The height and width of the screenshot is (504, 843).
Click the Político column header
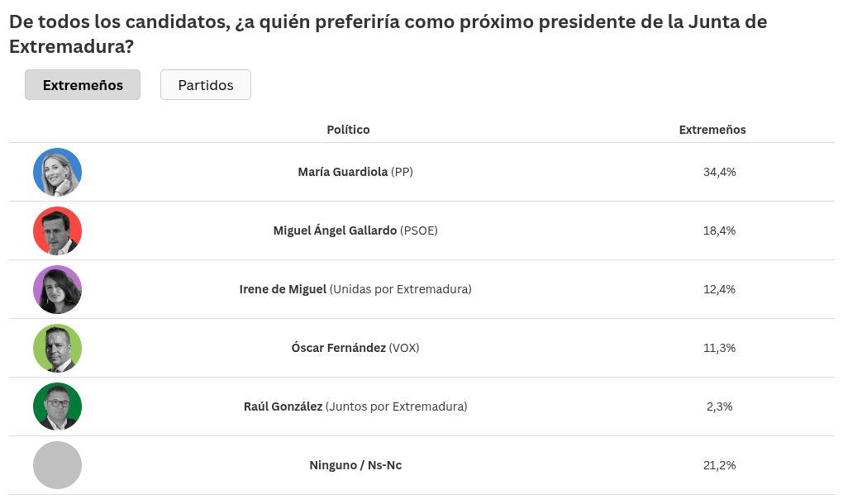click(349, 130)
